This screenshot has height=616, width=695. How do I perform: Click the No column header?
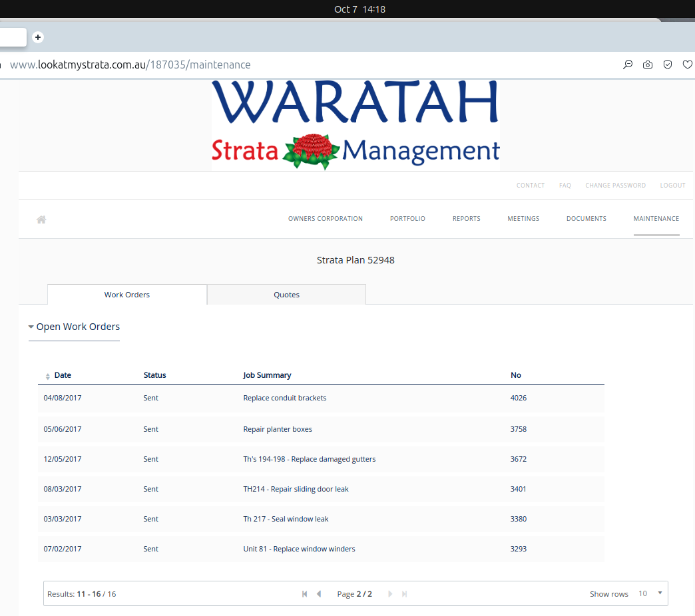point(516,375)
